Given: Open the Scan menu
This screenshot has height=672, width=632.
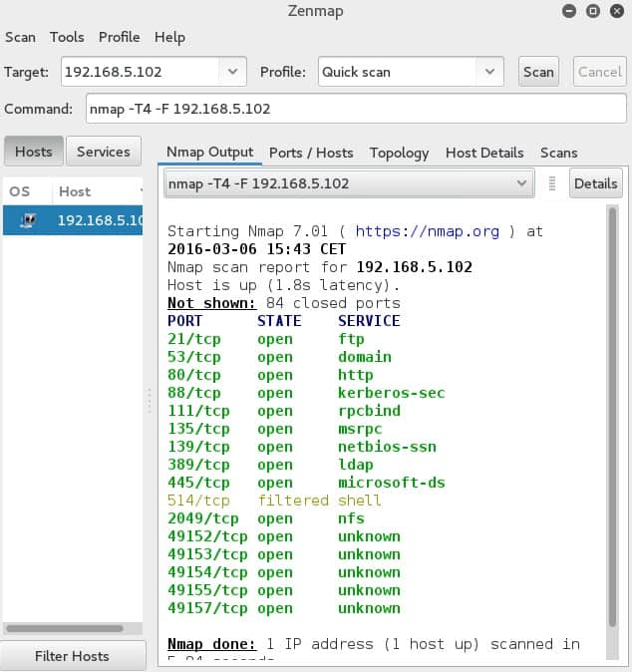Looking at the screenshot, I should tap(20, 37).
